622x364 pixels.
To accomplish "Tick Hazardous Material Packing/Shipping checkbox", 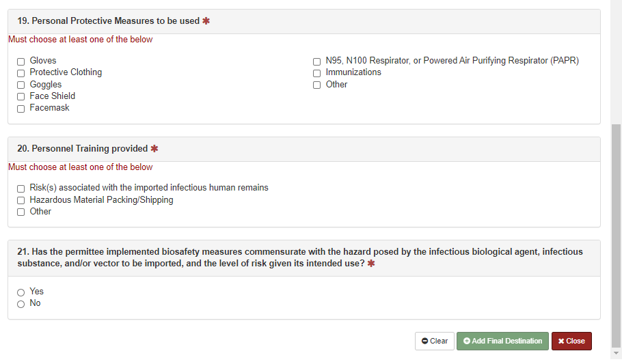I will point(21,201).
